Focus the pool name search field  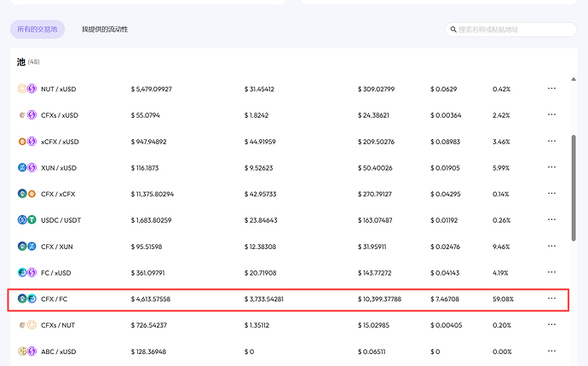(510, 29)
